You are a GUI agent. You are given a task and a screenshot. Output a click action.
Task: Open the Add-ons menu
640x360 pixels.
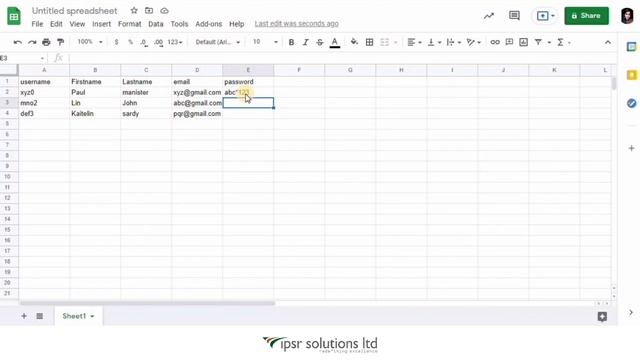tap(209, 24)
